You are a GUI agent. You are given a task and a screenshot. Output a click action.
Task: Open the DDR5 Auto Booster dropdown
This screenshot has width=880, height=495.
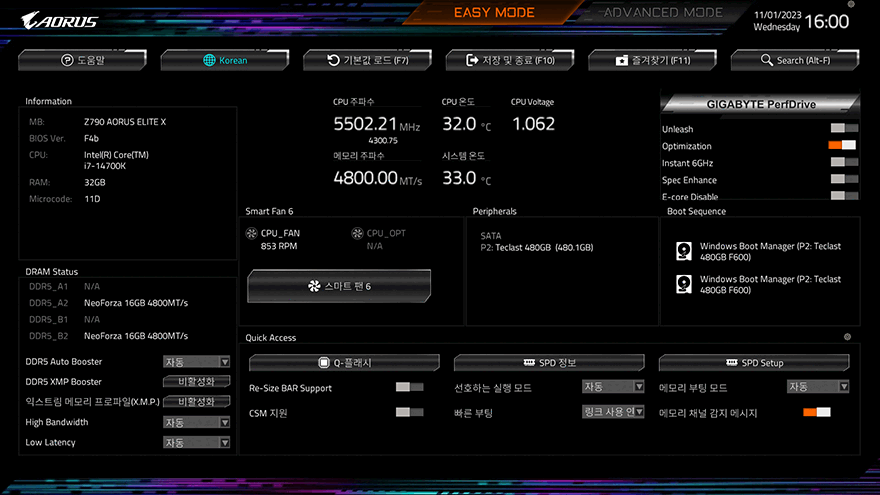coord(196,362)
